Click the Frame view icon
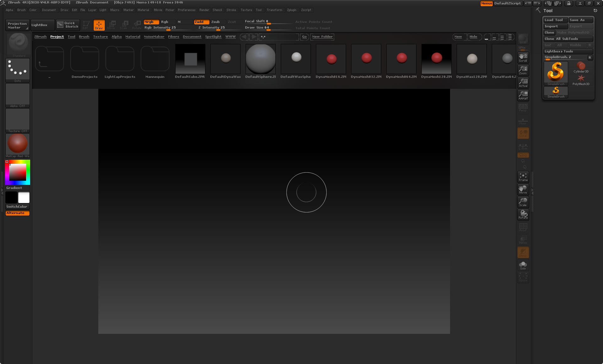Screen dimensions: 603x364 point(523,177)
